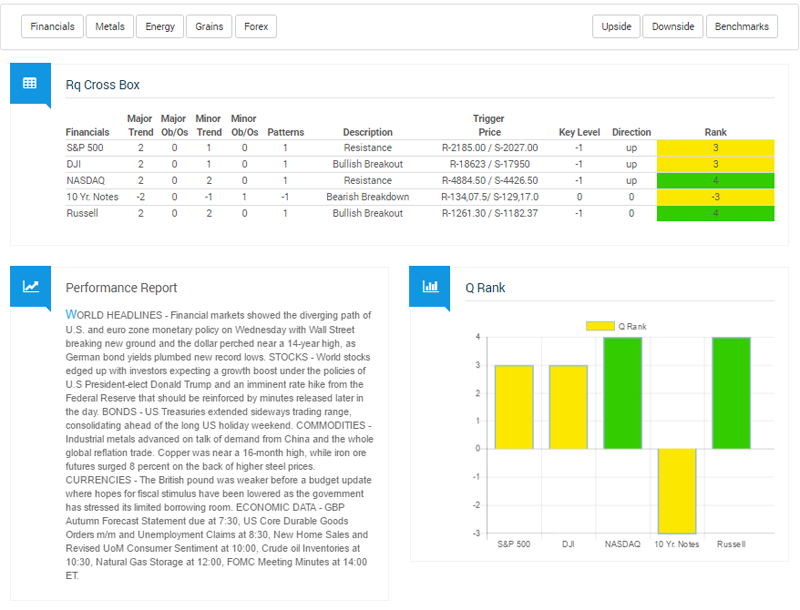Click the Performance Report line chart icon
This screenshot has width=800, height=610.
point(31,286)
